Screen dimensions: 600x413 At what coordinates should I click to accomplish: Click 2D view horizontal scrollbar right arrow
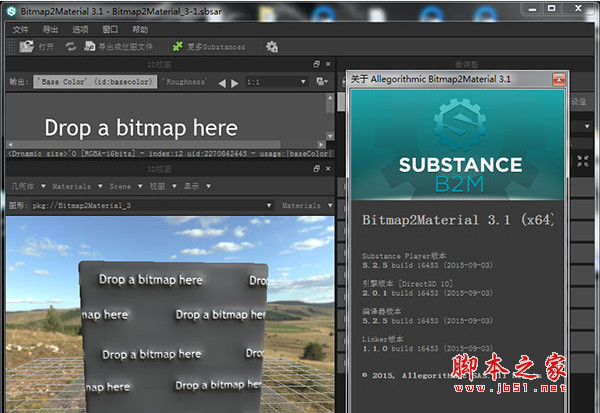pyautogui.click(x=321, y=144)
